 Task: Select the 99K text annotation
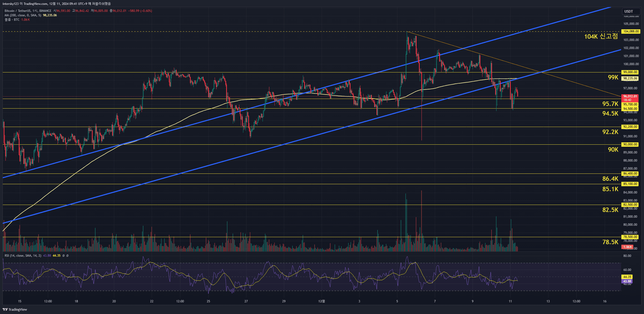613,77
